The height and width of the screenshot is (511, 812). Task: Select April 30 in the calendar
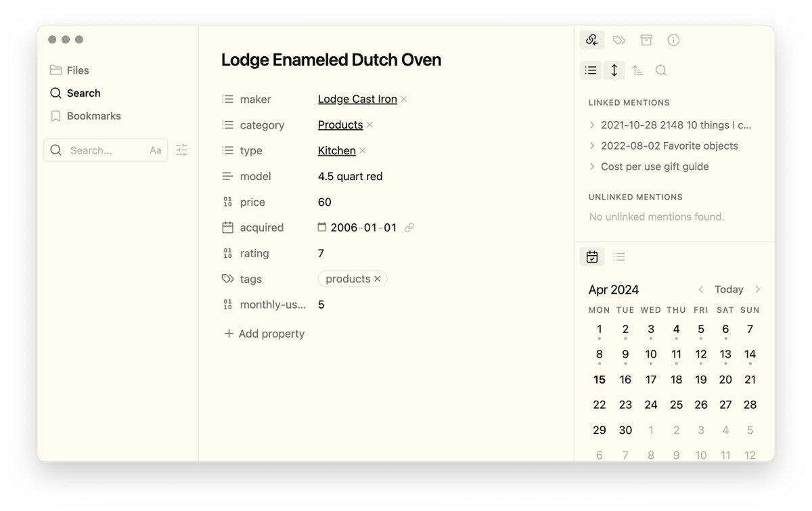click(625, 430)
